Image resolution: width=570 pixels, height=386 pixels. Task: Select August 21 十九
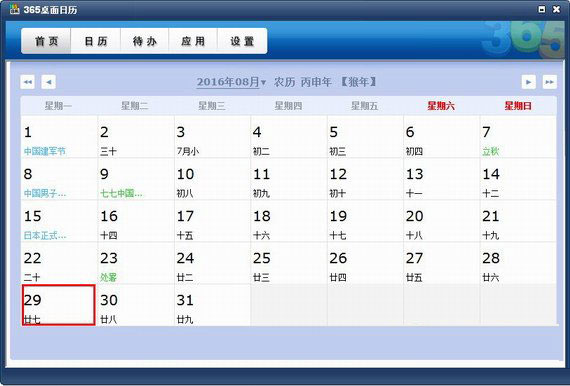[518, 221]
